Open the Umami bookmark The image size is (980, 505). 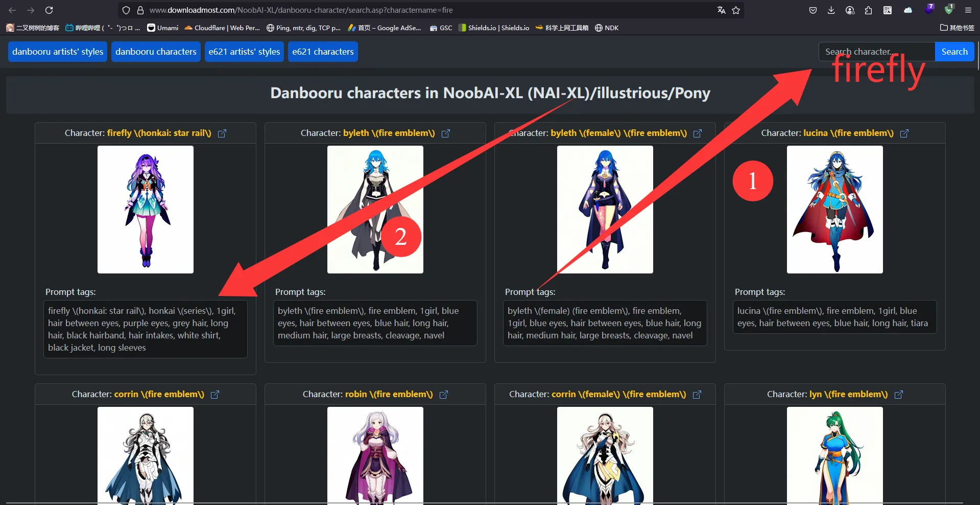(163, 28)
